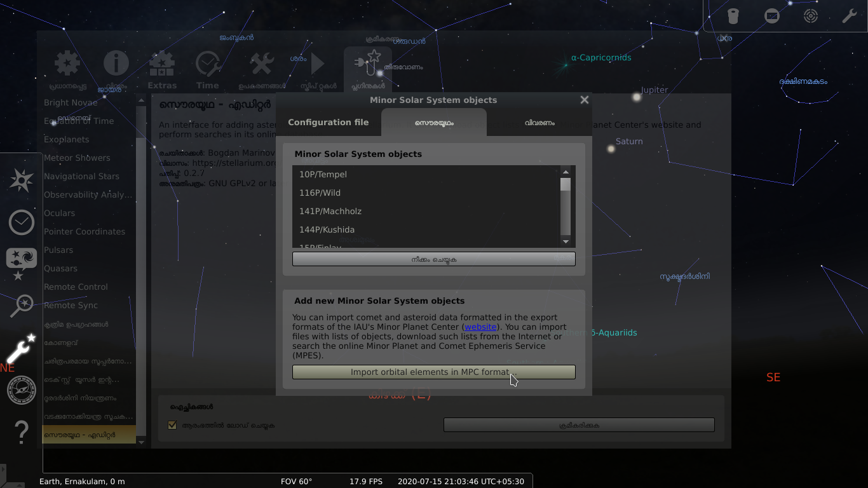Select Pulsars plugin in the list
868x488 pixels.
(88, 250)
